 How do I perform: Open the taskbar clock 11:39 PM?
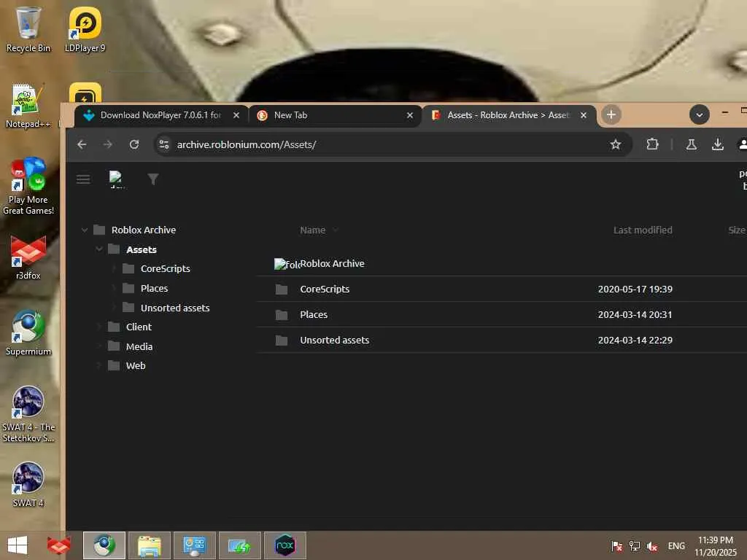716,545
